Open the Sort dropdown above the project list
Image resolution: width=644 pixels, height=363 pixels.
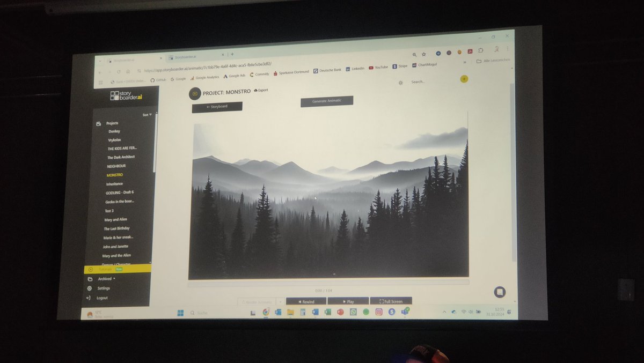[x=146, y=114]
